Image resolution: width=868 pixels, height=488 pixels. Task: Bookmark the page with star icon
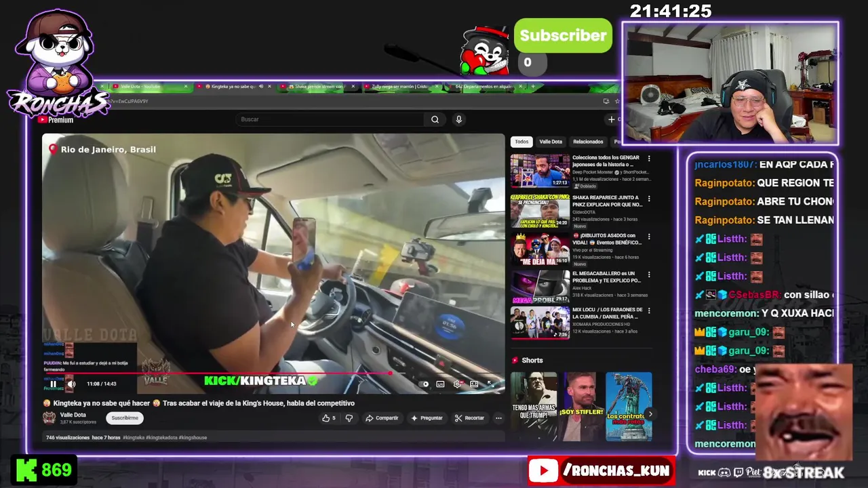click(x=616, y=101)
